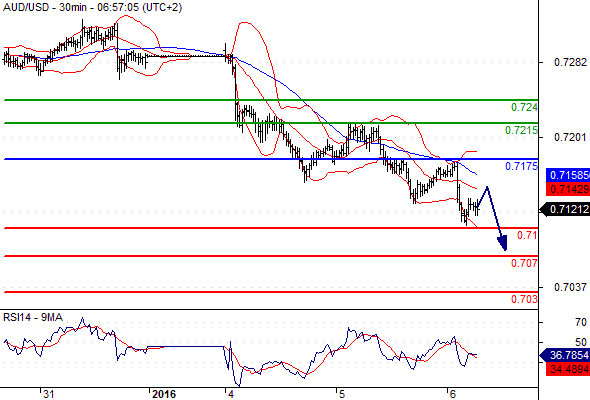
Task: Click the blue 0.71585 moving average tag
Action: tap(568, 175)
